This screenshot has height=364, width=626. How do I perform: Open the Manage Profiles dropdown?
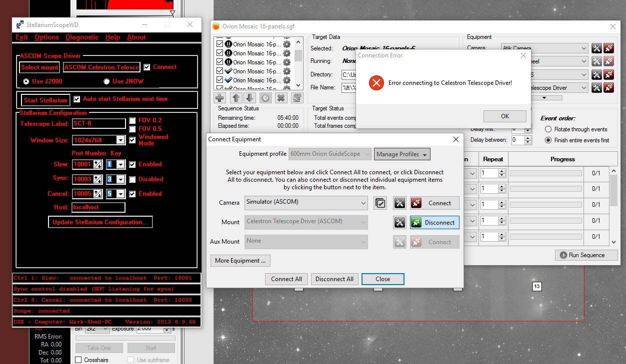pyautogui.click(x=402, y=154)
